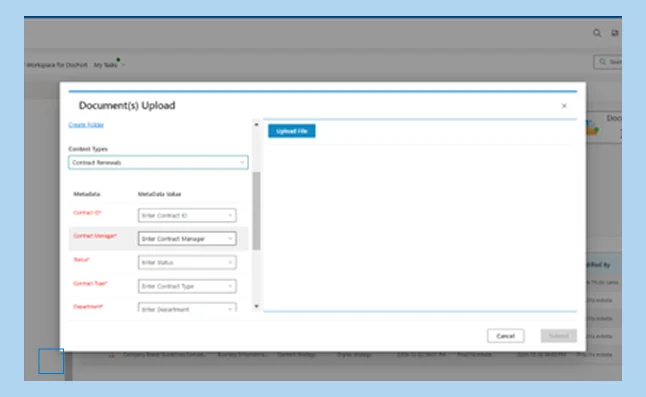Click the Submit button
This screenshot has height=397, width=646.
pyautogui.click(x=559, y=336)
